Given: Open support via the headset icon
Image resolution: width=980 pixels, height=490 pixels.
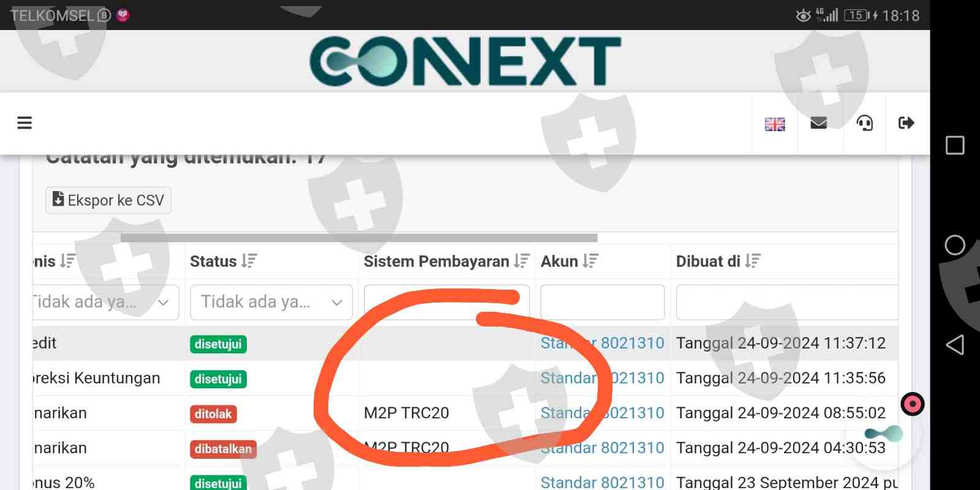Looking at the screenshot, I should click(x=864, y=123).
